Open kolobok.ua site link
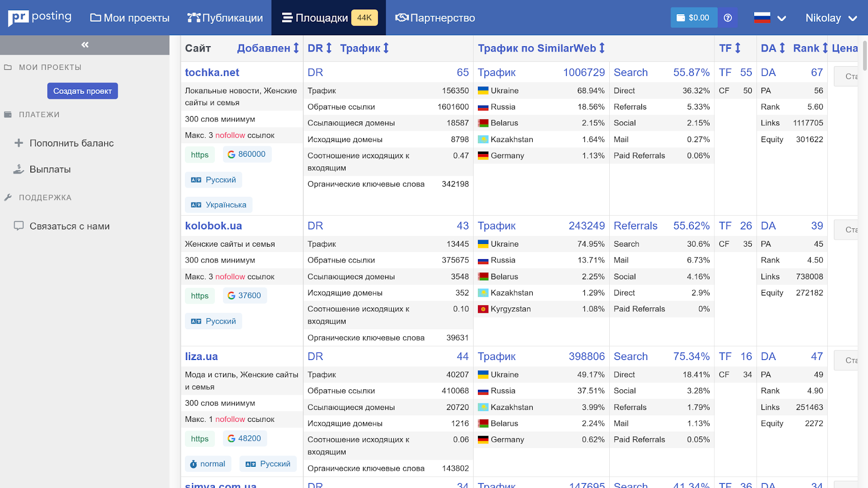The height and width of the screenshot is (488, 868). (213, 226)
